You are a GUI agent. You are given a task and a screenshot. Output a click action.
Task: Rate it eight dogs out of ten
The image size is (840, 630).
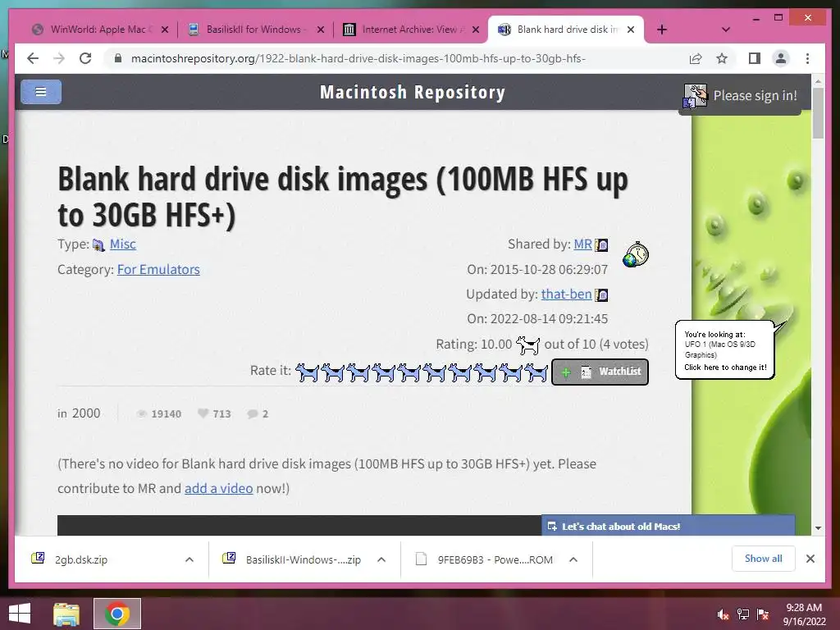pyautogui.click(x=486, y=372)
